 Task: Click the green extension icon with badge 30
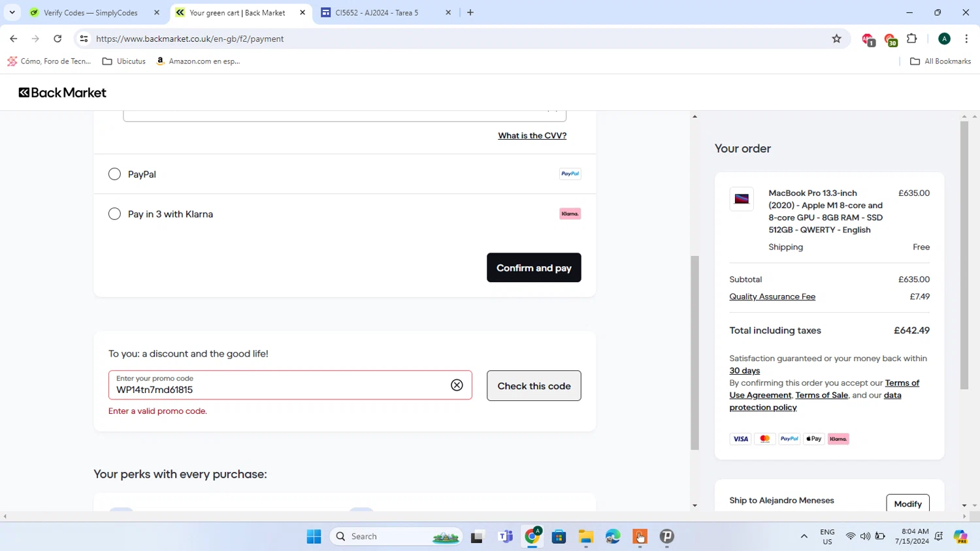[x=890, y=40]
